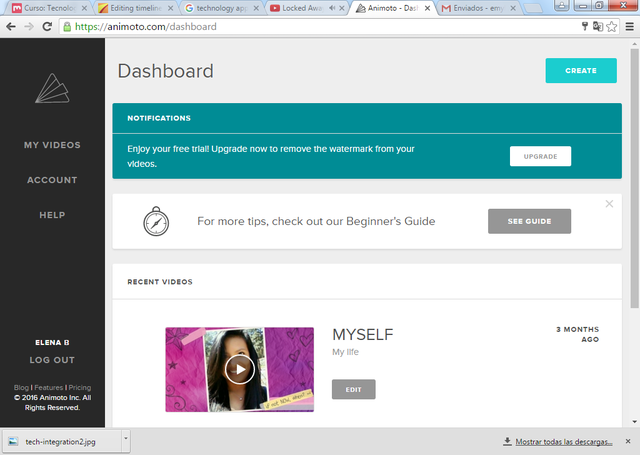Click the Chrome user profile button
The image size is (640, 455).
562,5
